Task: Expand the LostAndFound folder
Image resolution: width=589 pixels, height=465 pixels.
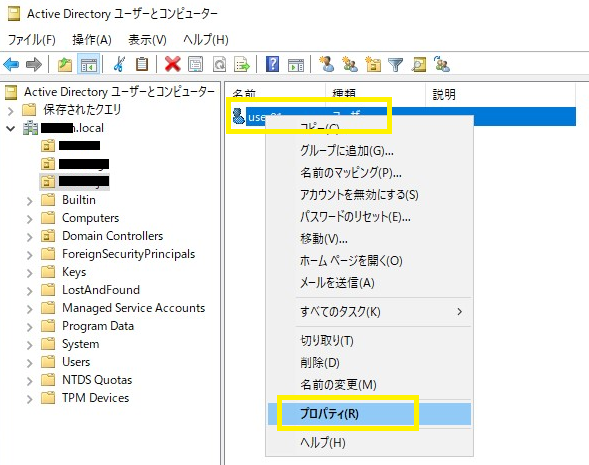Action: pyautogui.click(x=29, y=291)
